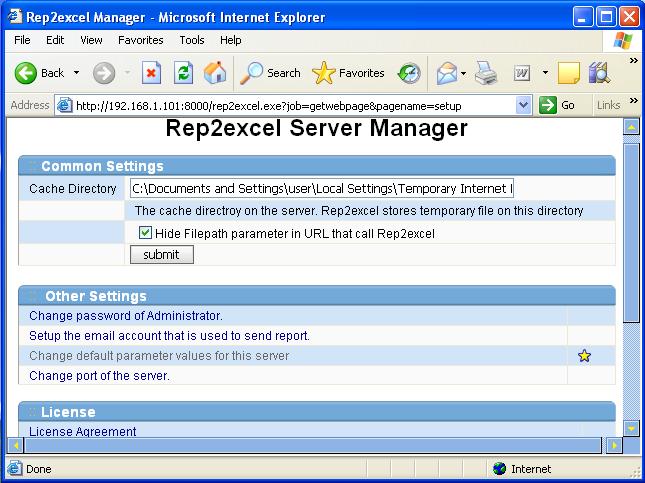Refresh the page with green arrows icon

click(x=183, y=73)
